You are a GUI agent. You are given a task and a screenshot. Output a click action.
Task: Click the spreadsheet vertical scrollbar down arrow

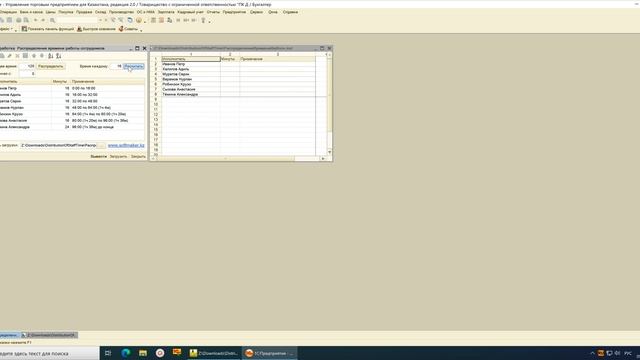pyautogui.click(x=329, y=152)
